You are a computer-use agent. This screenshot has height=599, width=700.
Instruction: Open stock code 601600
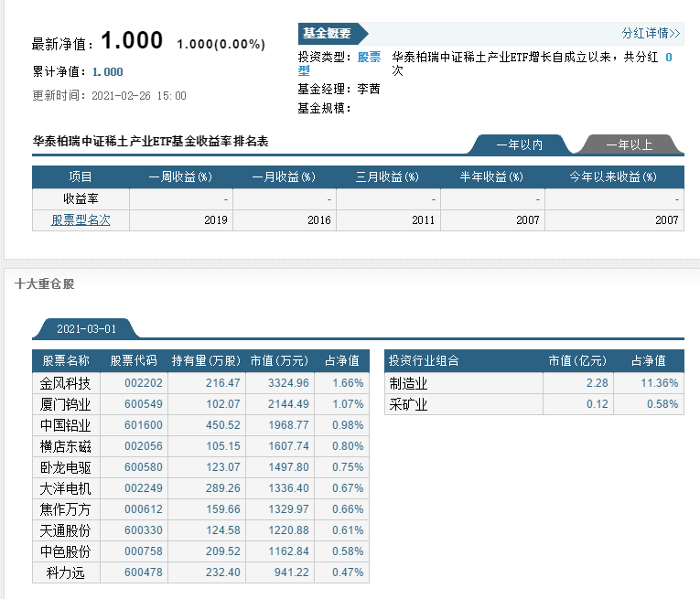(x=144, y=424)
